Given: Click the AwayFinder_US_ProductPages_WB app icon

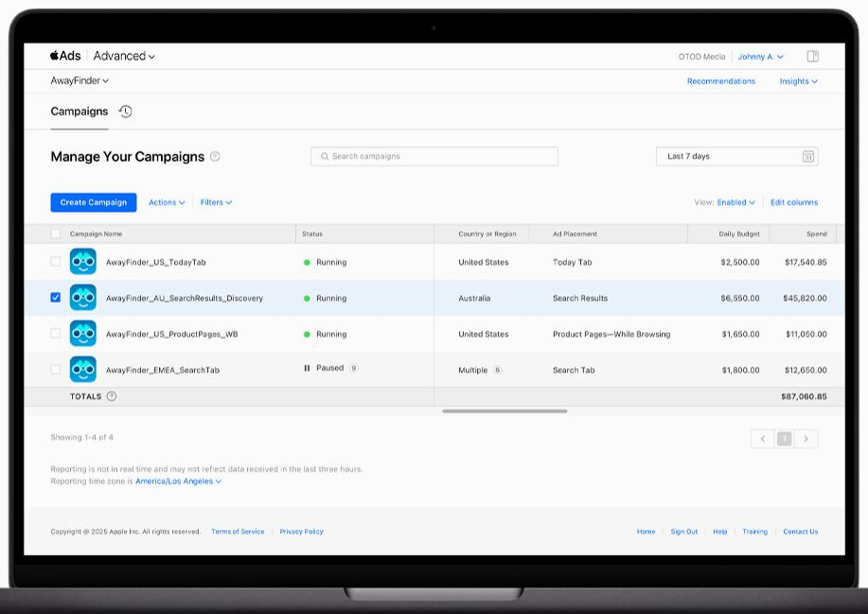Looking at the screenshot, I should 83,334.
